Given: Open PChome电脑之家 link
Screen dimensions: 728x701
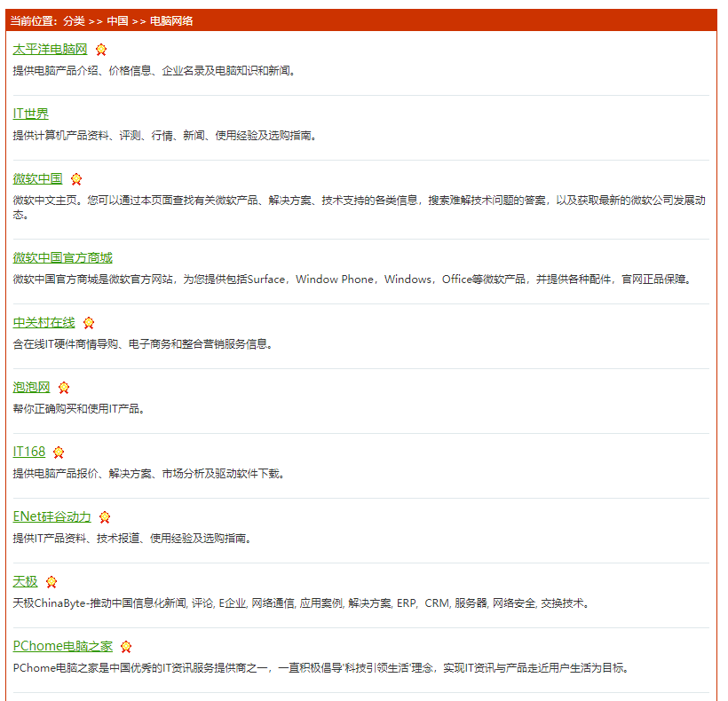Looking at the screenshot, I should point(63,646).
